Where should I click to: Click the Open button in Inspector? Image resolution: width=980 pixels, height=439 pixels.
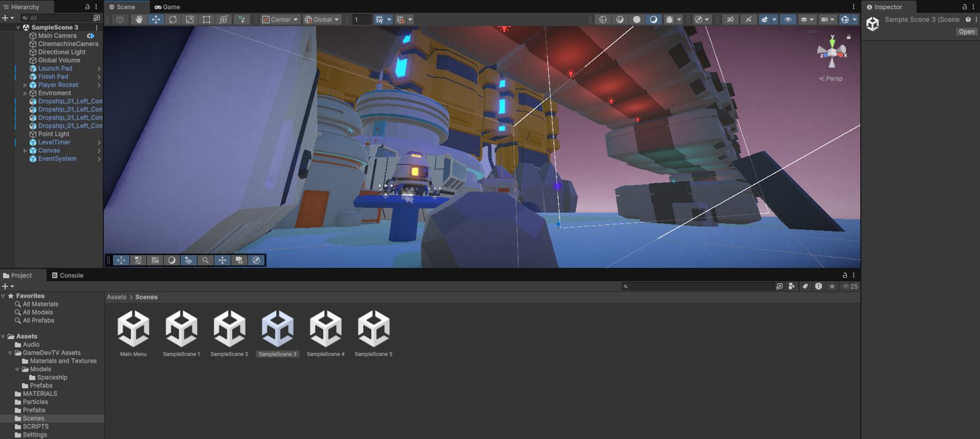967,32
